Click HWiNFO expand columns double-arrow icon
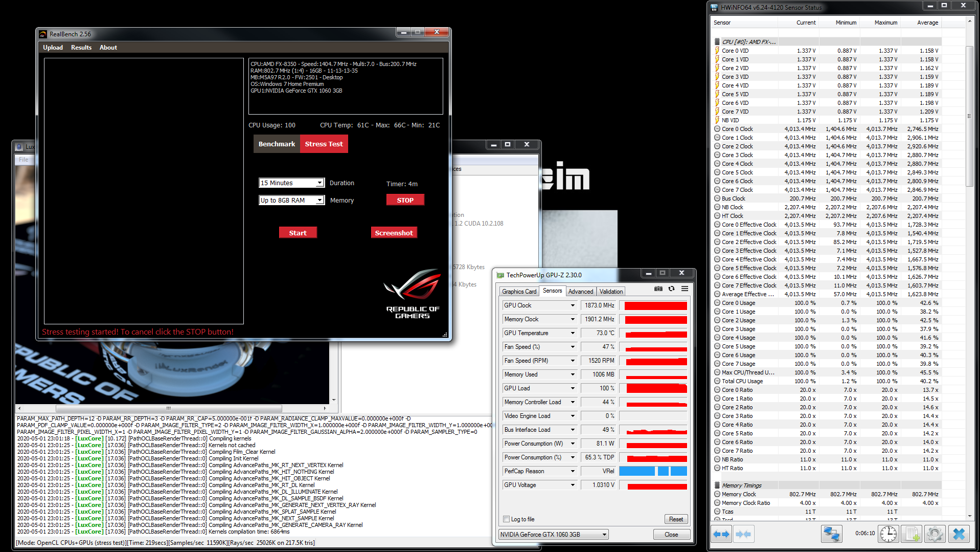 click(721, 534)
